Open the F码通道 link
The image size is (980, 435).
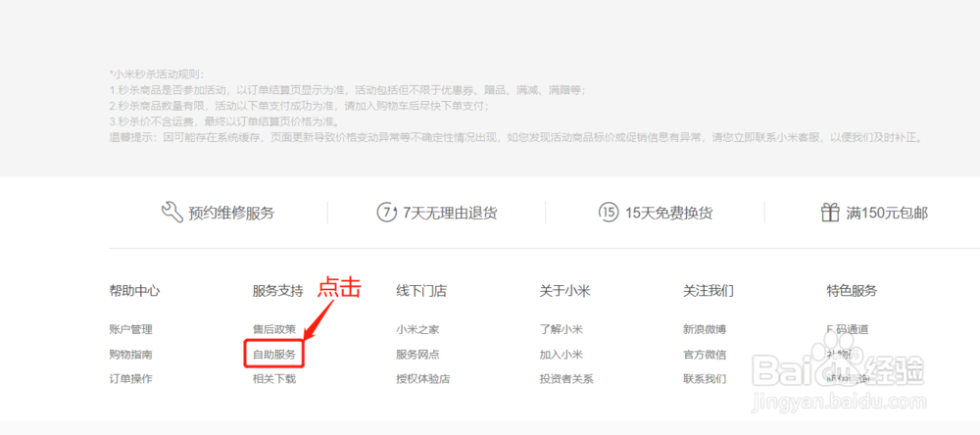848,329
